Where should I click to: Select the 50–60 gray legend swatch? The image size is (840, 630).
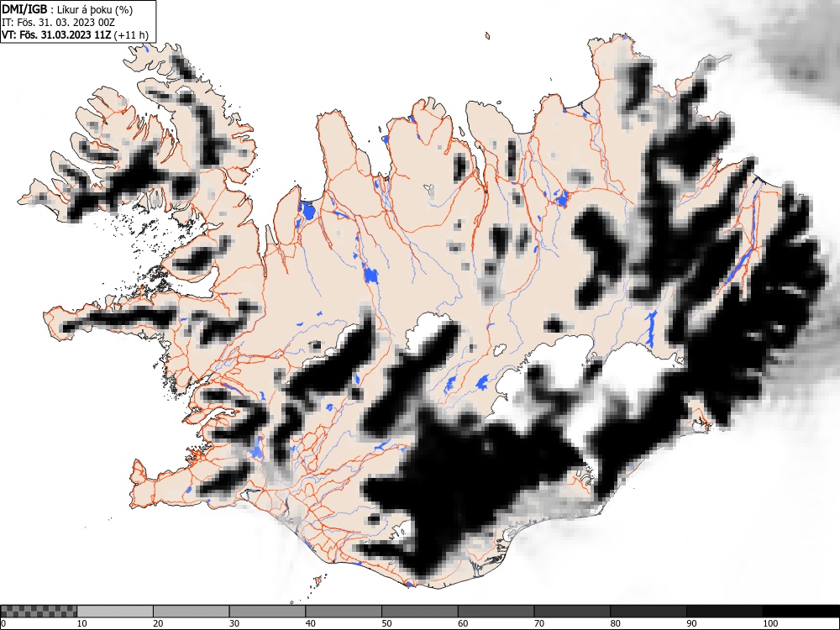[419, 612]
